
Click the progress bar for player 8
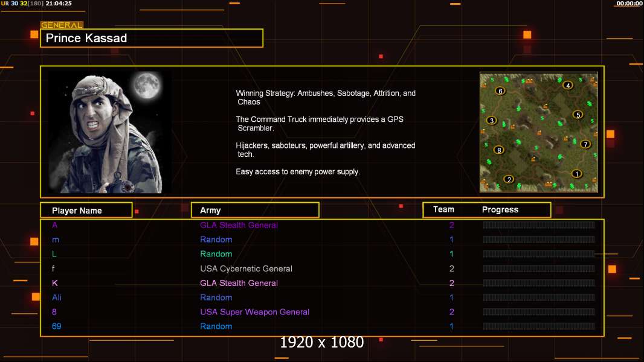[539, 312]
